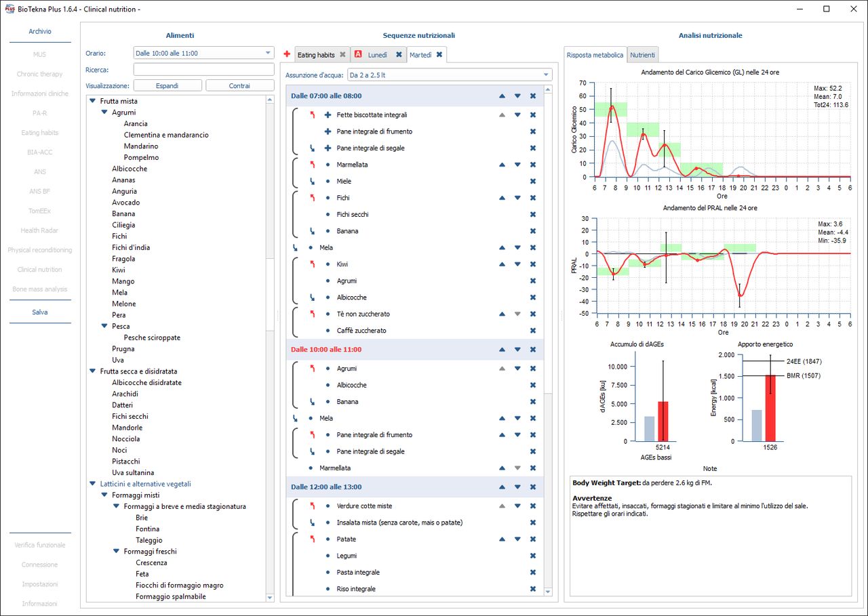Switch to the Nutrienti tab
The image size is (868, 616).
642,55
